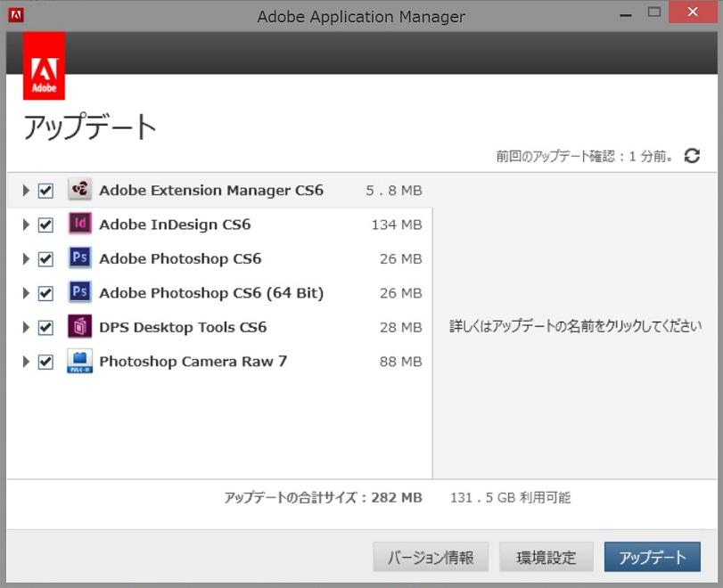Select the Photoshop Camera Raw 7 update name
This screenshot has height=588, width=723.
[193, 361]
